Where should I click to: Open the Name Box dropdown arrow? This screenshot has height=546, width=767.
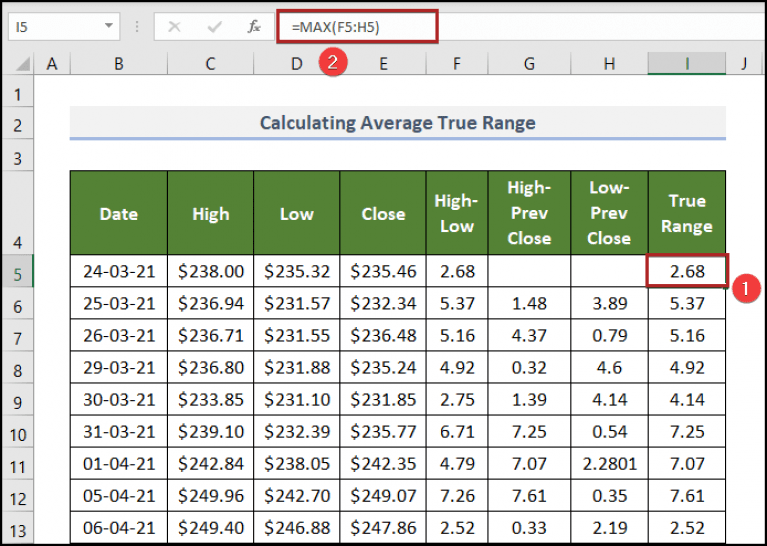click(x=109, y=25)
